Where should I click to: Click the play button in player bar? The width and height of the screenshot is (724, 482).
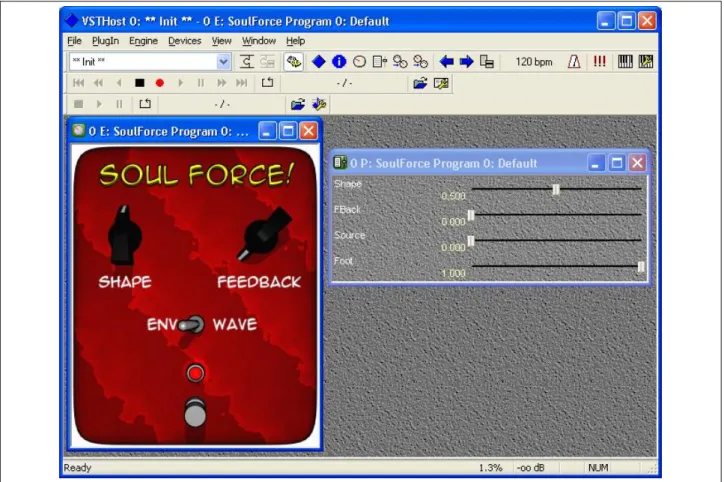pos(181,83)
